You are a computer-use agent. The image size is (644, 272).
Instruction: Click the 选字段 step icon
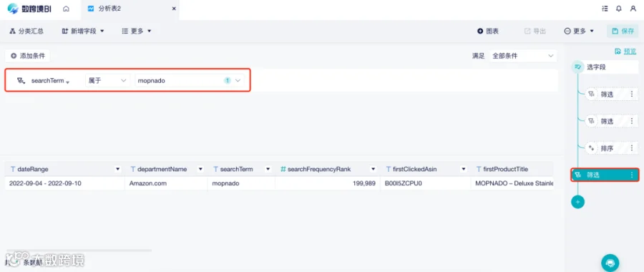coord(578,67)
